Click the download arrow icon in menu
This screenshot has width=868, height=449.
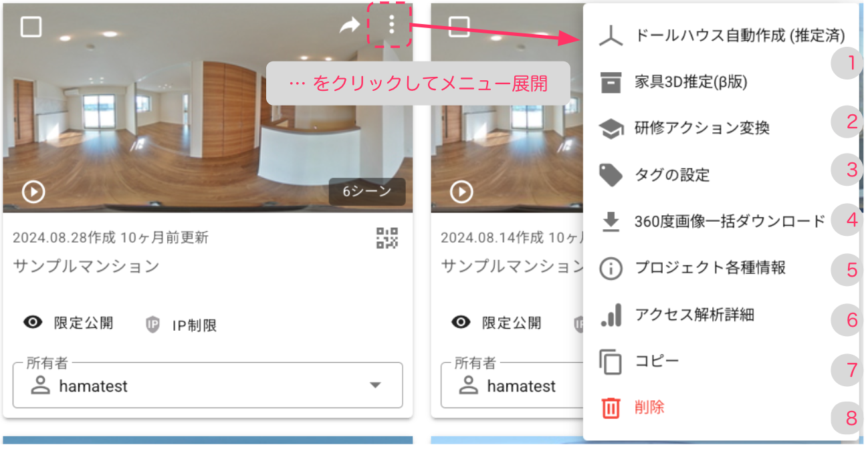(611, 222)
